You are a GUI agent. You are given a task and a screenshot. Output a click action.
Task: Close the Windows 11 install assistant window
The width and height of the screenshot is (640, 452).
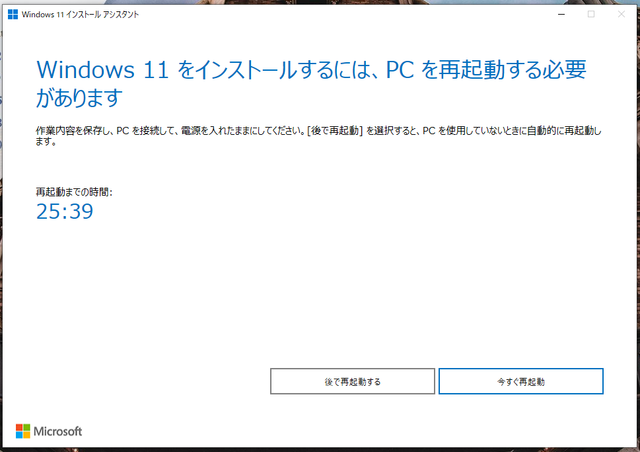point(621,14)
